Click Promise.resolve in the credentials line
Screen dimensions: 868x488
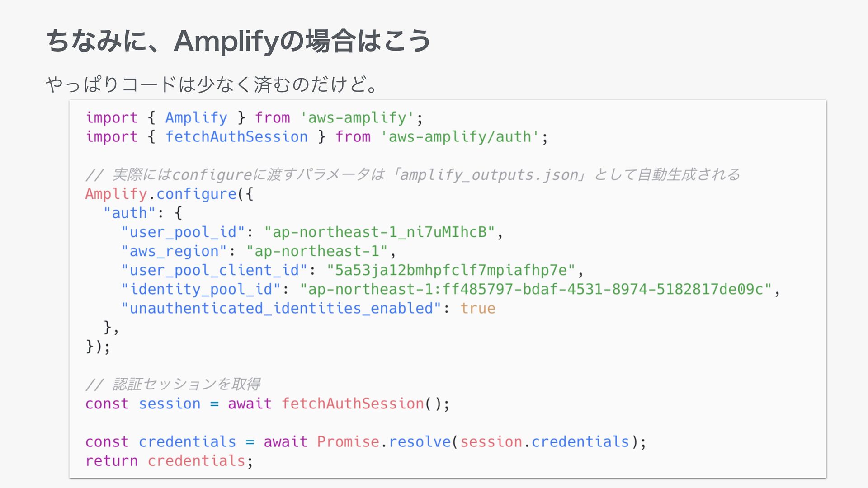(384, 441)
